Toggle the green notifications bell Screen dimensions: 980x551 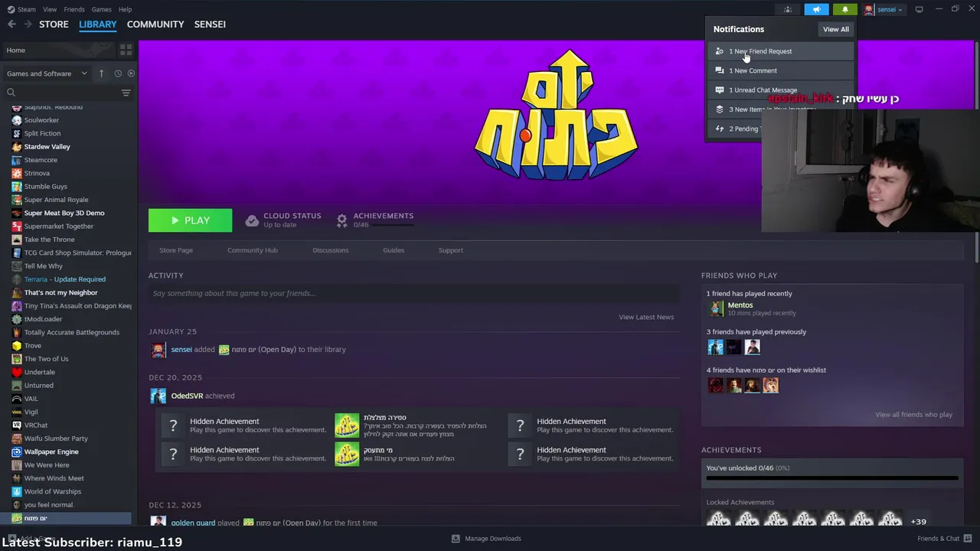click(845, 9)
